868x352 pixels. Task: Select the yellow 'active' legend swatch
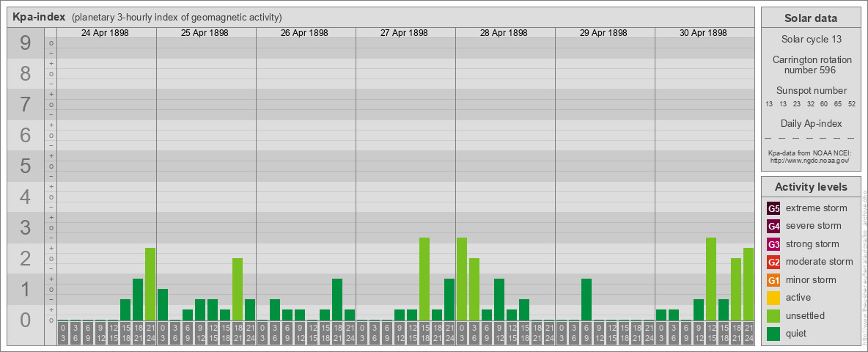pyautogui.click(x=773, y=298)
